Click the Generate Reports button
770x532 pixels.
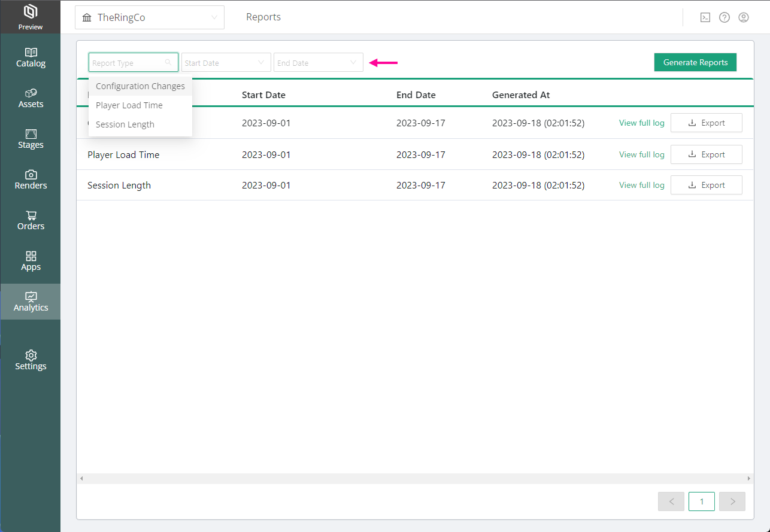click(x=695, y=62)
